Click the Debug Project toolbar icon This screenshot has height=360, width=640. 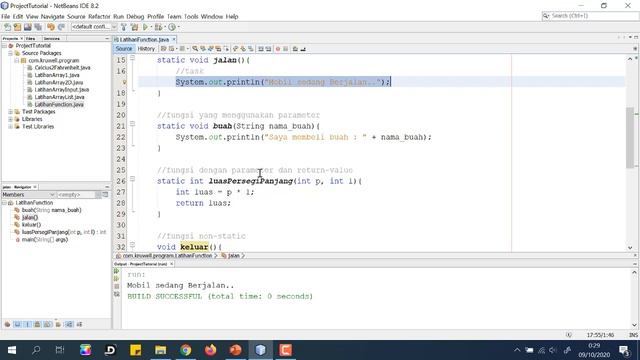click(x=158, y=27)
